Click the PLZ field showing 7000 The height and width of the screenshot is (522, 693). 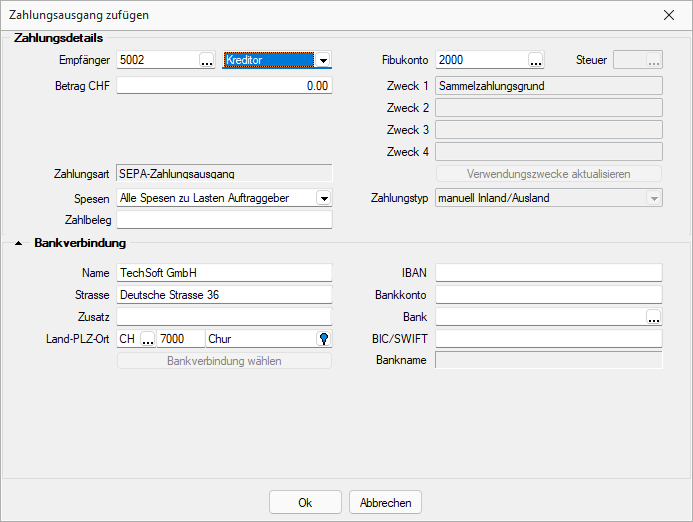tap(180, 339)
